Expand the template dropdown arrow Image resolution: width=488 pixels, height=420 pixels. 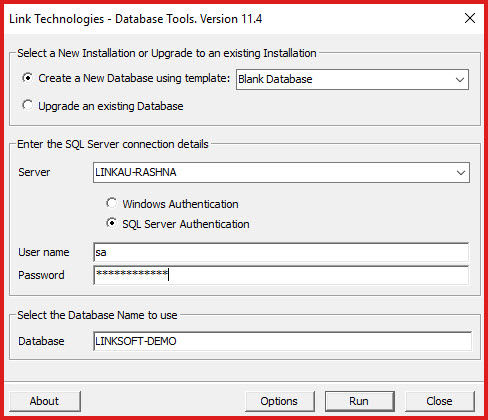click(x=460, y=80)
